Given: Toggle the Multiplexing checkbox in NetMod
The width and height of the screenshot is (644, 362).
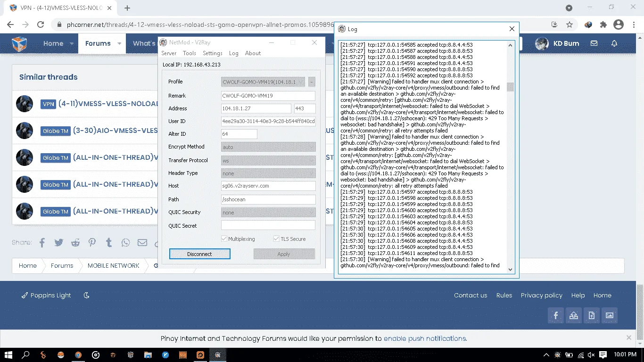Looking at the screenshot, I should [x=224, y=239].
